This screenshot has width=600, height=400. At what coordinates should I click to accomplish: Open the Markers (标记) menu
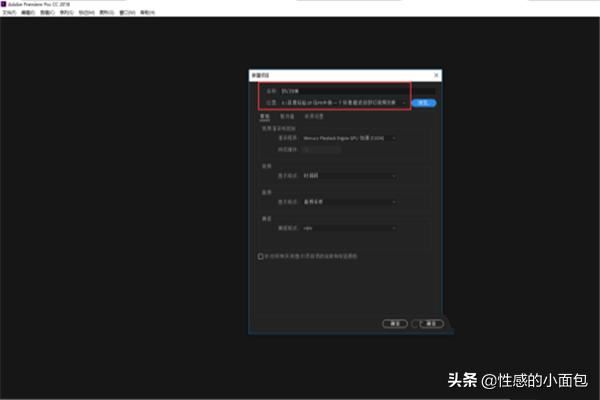(x=86, y=13)
